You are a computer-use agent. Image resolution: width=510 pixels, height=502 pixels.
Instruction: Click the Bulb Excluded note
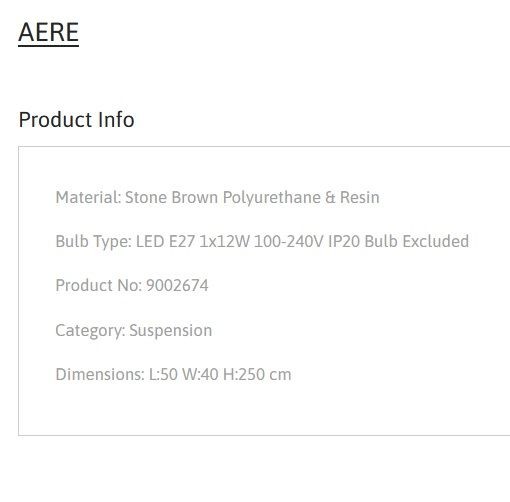pos(417,241)
